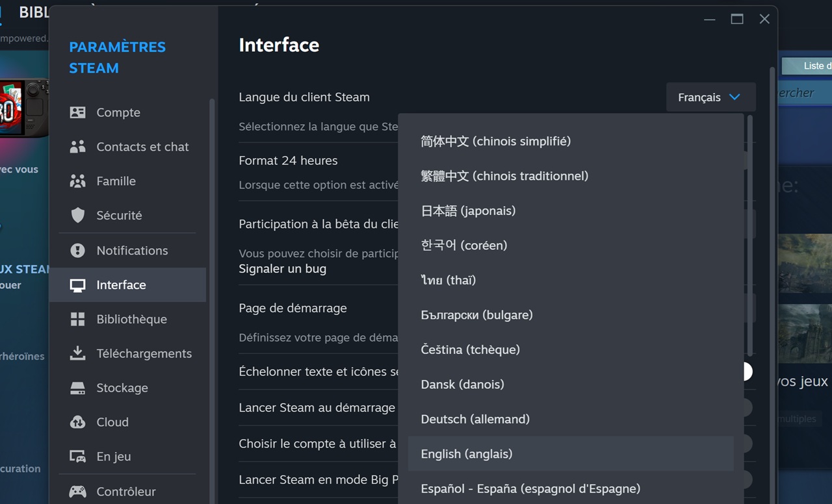
Task: Click the Compte account card icon
Action: point(77,112)
